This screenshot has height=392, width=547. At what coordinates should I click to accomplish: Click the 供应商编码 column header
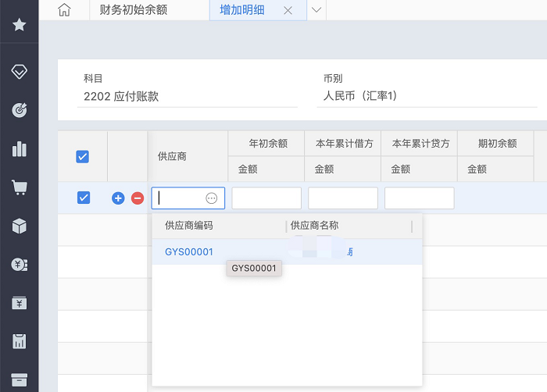coord(188,226)
